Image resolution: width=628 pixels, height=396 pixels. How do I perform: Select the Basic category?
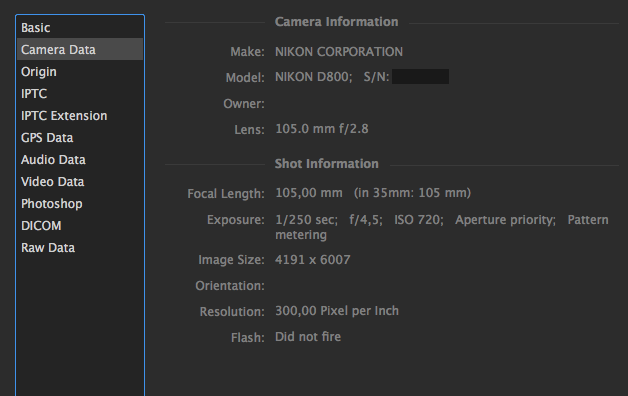[80, 28]
